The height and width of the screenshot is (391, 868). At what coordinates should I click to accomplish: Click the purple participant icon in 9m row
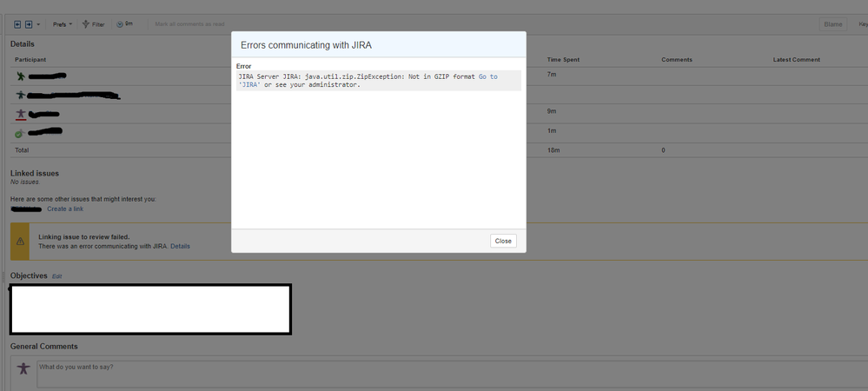tap(21, 114)
